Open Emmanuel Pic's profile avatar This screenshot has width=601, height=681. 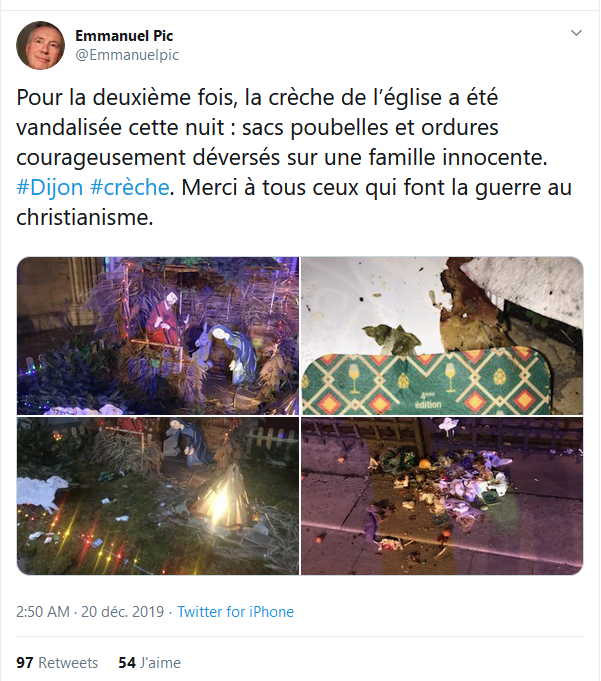point(40,45)
